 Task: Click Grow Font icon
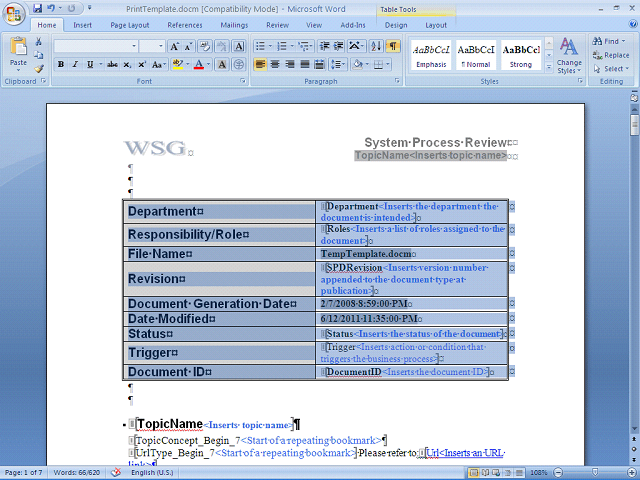click(x=174, y=46)
